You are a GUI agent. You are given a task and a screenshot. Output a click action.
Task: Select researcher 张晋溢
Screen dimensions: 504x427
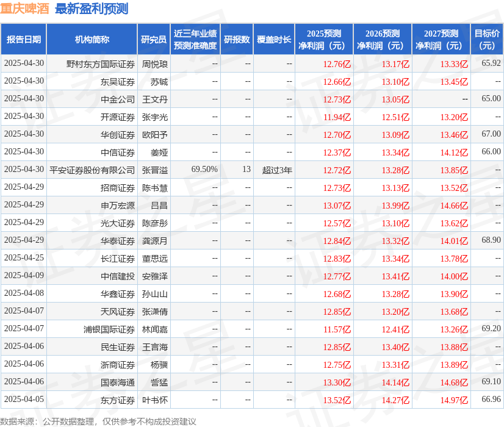[x=155, y=170]
